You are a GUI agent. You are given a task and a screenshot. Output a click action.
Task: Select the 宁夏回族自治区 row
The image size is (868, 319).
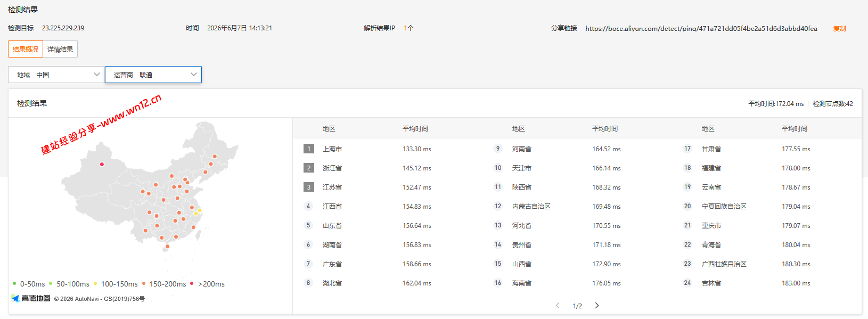[767, 207]
